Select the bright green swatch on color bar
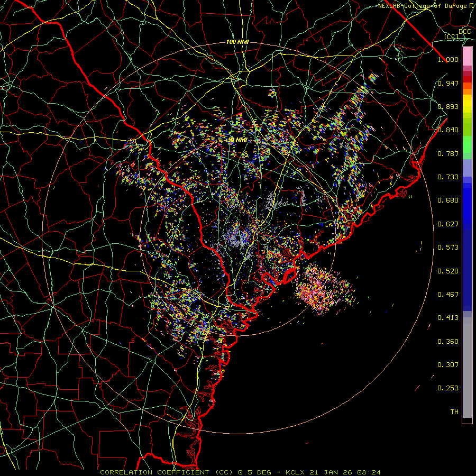The height and width of the screenshot is (476, 476). 467,144
